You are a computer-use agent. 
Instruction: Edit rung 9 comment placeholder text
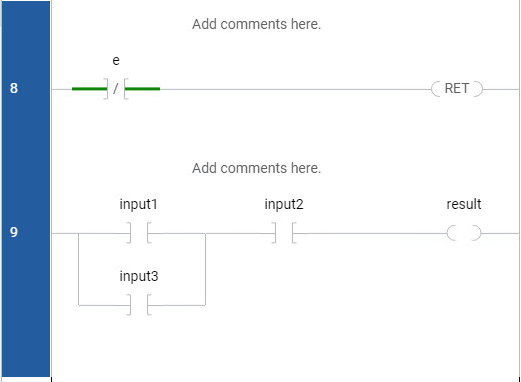click(256, 168)
